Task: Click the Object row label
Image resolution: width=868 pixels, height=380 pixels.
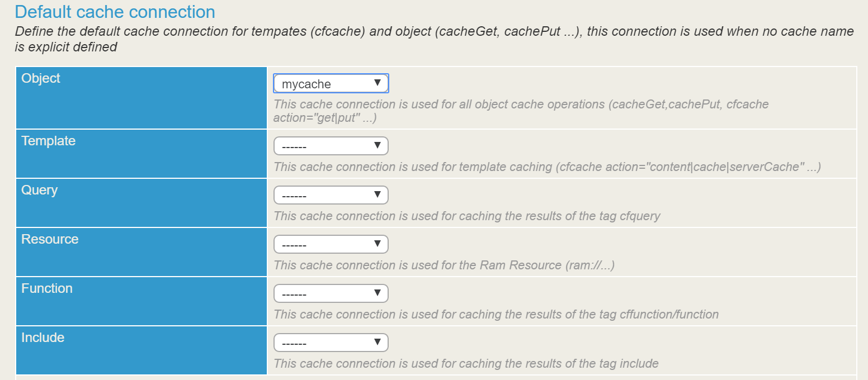Action: point(41,79)
